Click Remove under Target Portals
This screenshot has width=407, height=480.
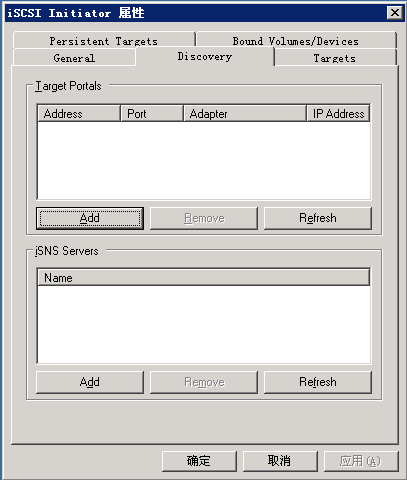(x=204, y=218)
